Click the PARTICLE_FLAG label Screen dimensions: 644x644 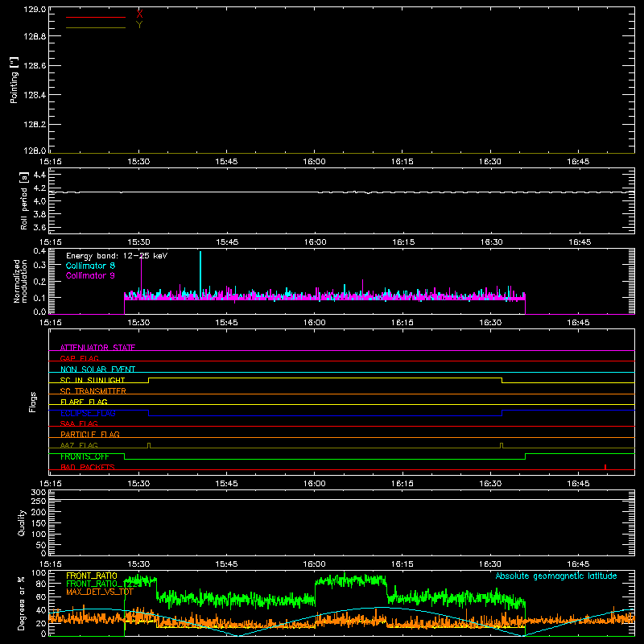tap(90, 434)
